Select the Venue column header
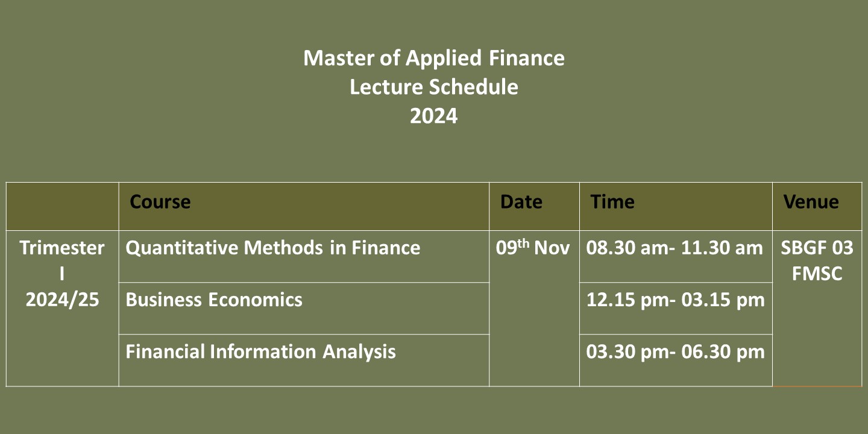 pyautogui.click(x=811, y=202)
